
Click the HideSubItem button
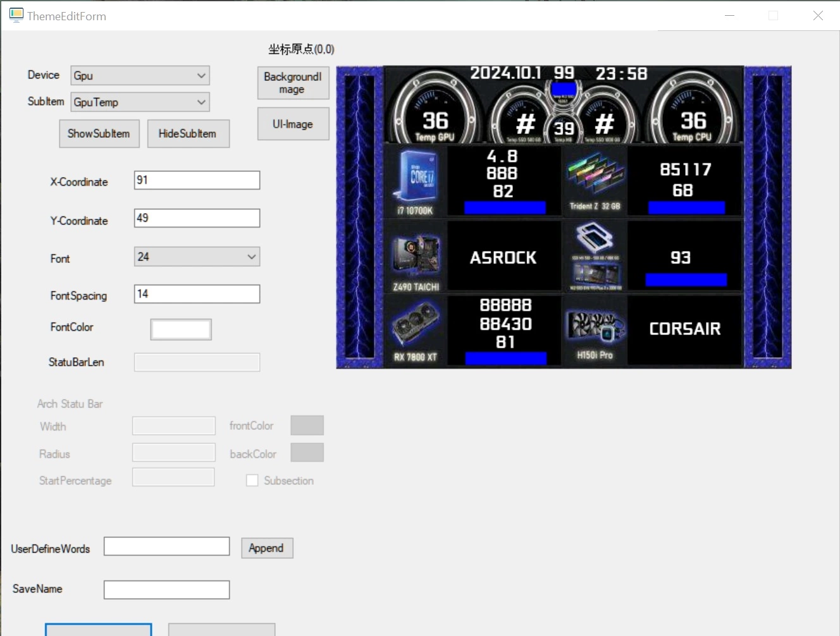[188, 133]
